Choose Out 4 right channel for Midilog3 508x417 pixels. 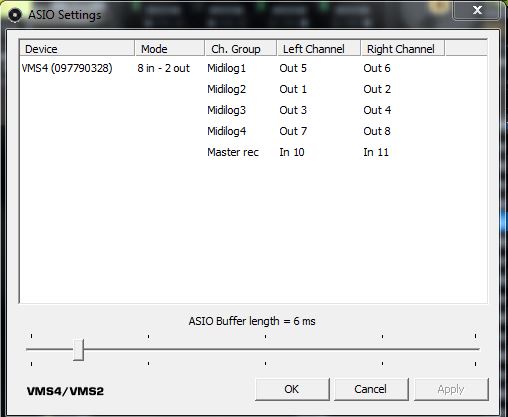click(x=377, y=110)
